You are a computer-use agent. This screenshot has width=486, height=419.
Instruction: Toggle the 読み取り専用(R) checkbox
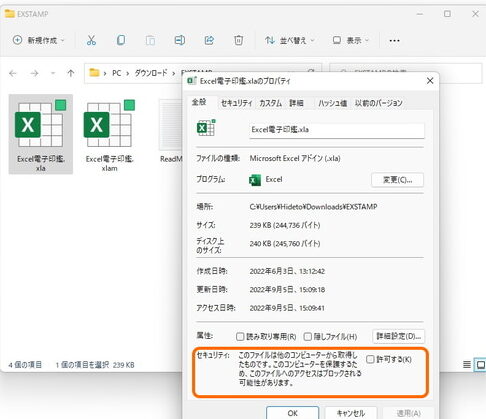(x=240, y=337)
